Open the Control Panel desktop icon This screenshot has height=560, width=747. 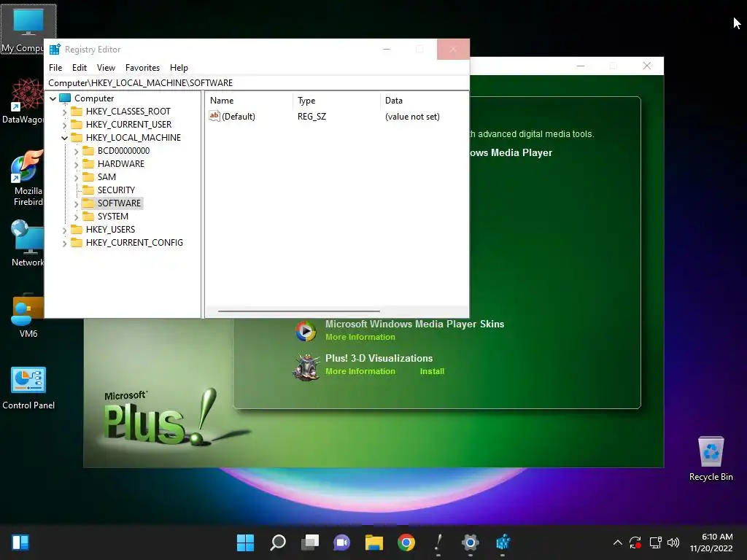[28, 388]
